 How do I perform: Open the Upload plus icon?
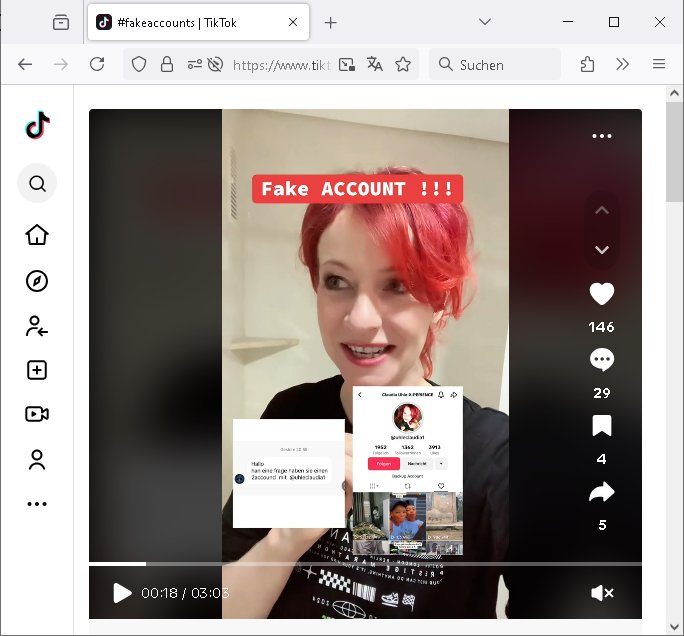coord(37,370)
